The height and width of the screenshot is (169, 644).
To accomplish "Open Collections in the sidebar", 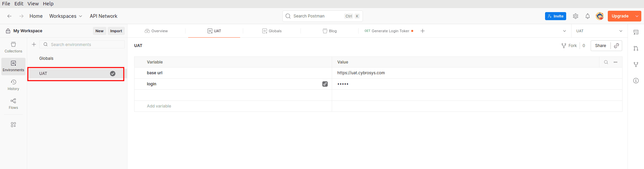I will point(13,47).
